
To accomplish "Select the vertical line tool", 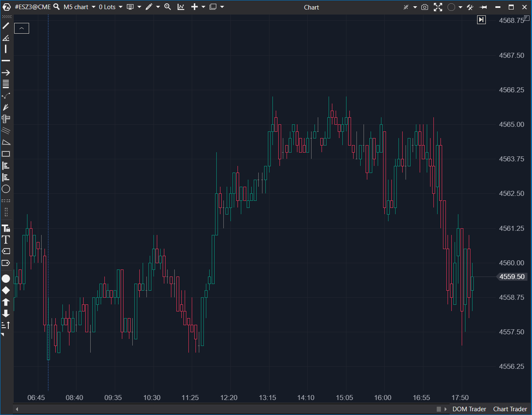I will click(6, 49).
